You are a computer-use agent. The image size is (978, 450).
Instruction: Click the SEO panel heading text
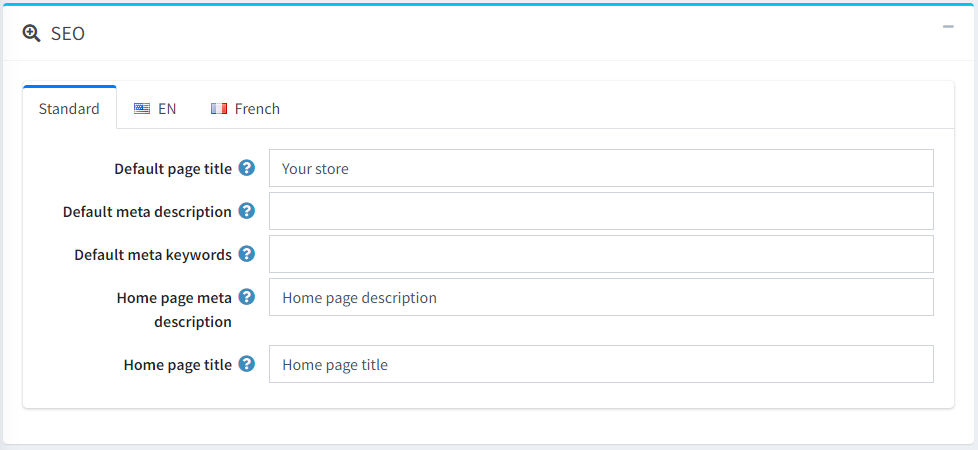tap(68, 34)
